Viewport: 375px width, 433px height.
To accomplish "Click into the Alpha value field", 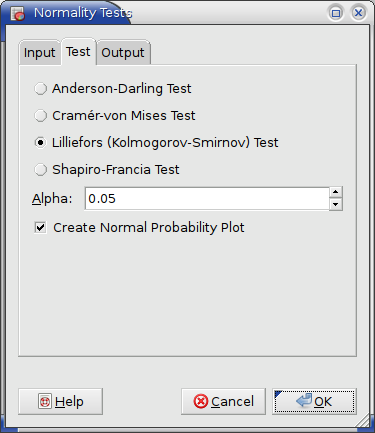I will (207, 199).
